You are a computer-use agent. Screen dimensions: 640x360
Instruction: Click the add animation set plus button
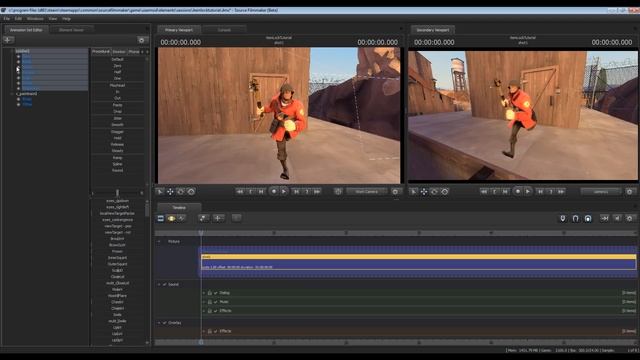(9, 40)
